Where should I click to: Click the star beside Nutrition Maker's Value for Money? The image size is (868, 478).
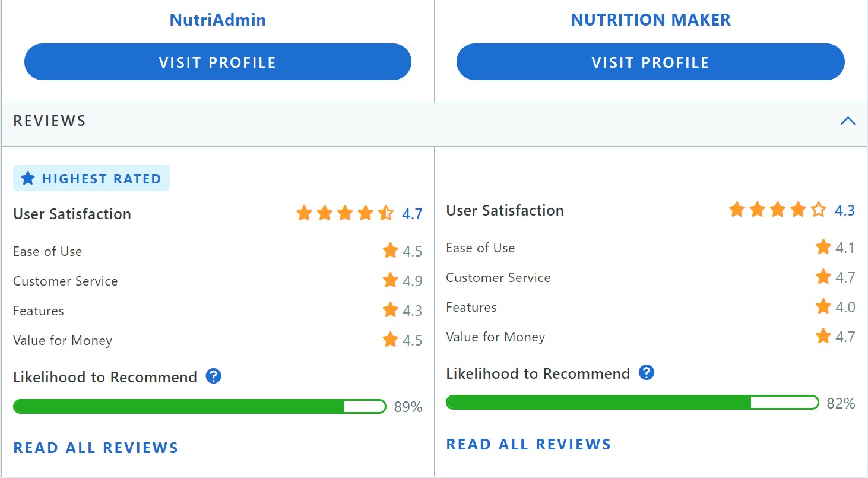click(823, 336)
